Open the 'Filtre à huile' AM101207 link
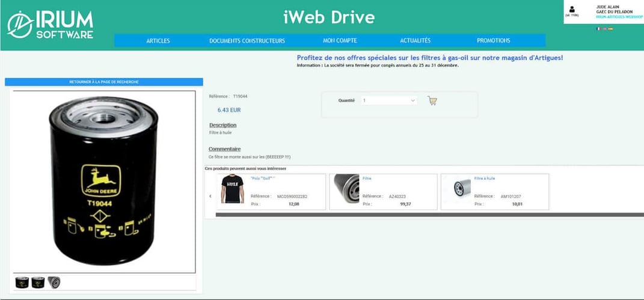This screenshot has width=644, height=300. (x=485, y=179)
